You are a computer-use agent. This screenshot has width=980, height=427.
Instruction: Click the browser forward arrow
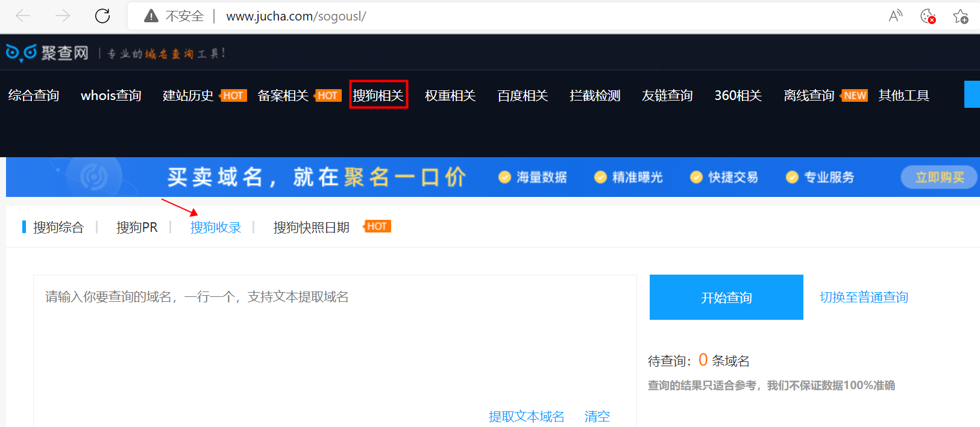coord(63,16)
